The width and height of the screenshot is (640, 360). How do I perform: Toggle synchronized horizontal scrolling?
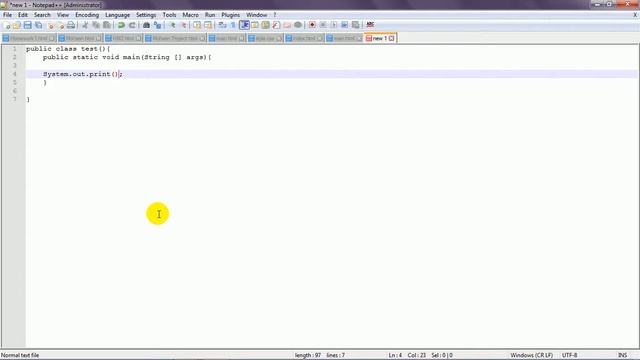coord(208,25)
